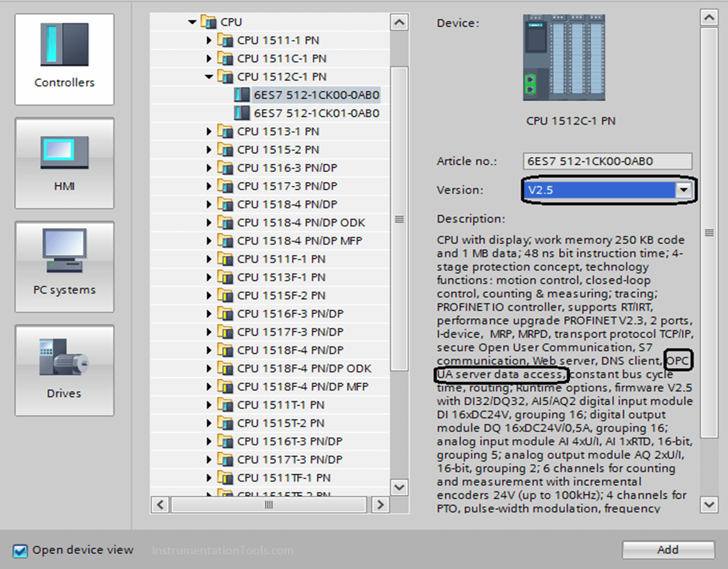This screenshot has height=569, width=728.
Task: Click the CPU 1518F-4 PN/DP MFP folder icon
Action: pos(225,387)
